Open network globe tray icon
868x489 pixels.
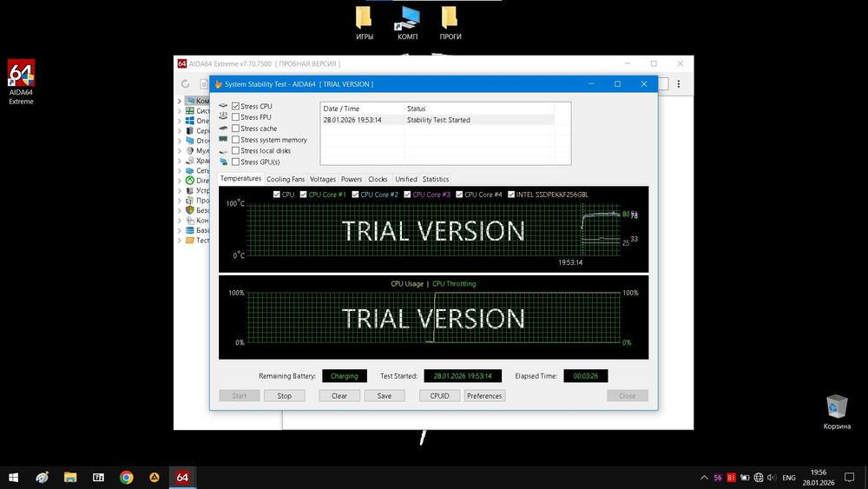click(759, 478)
